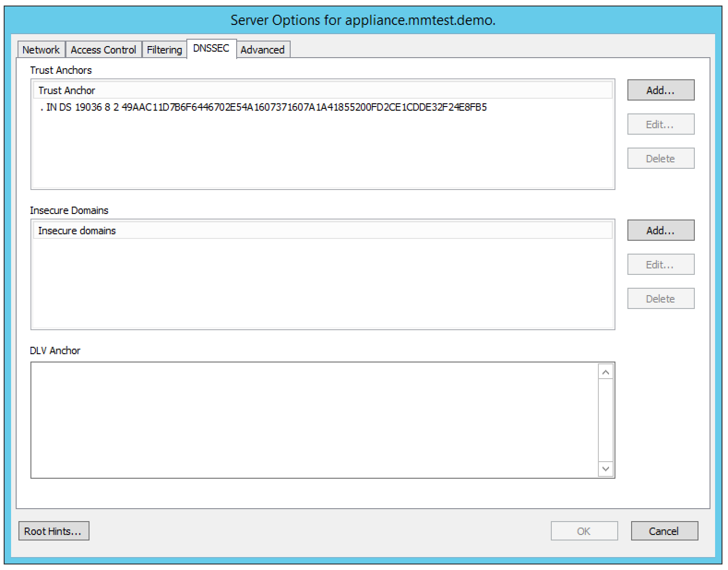Click Delete beside the Insecure Domains list
Viewport: 728px width, 570px height.
click(x=660, y=299)
